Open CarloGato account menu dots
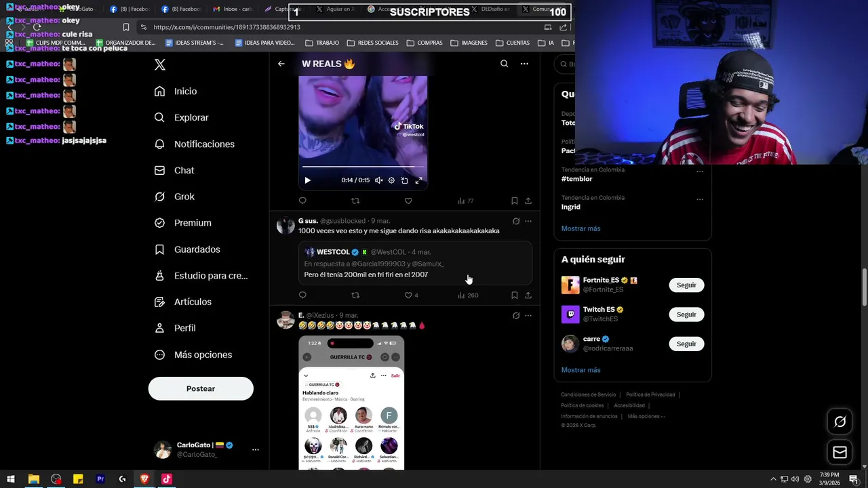The image size is (868, 488). point(256,449)
